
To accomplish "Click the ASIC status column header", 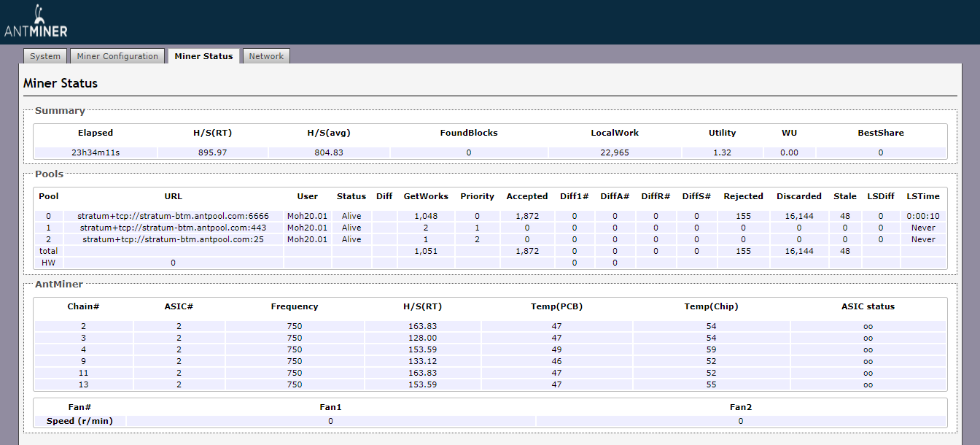I will [x=868, y=306].
